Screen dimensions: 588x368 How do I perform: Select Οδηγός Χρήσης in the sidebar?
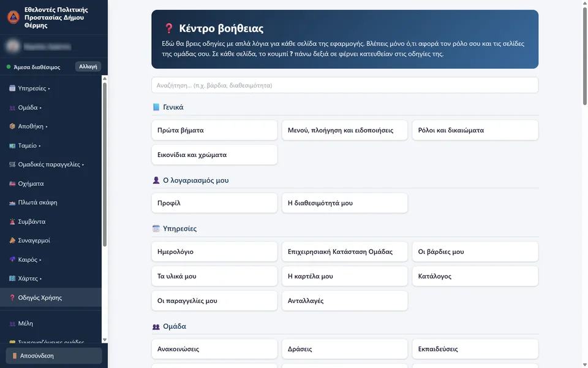[x=51, y=297]
